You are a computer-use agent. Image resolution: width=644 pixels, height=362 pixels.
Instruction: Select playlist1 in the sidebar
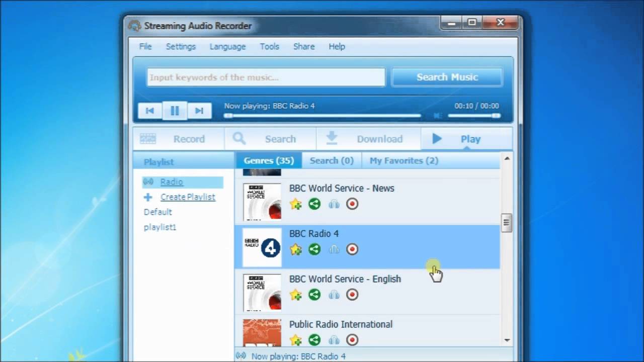point(160,227)
